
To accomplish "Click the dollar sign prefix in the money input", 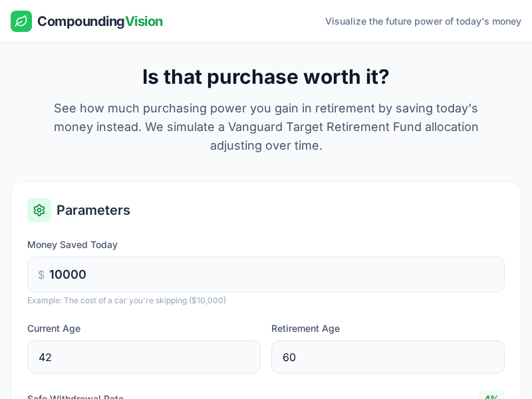I will click(x=41, y=275).
